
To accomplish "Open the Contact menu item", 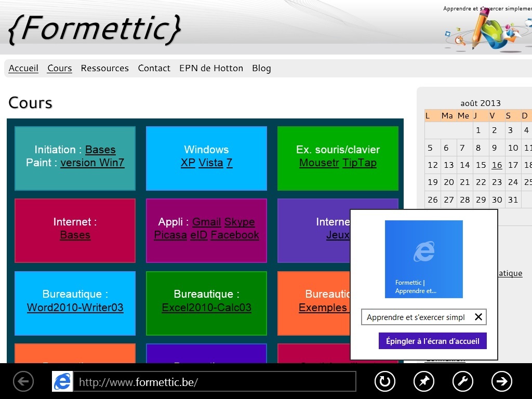I will (x=154, y=68).
